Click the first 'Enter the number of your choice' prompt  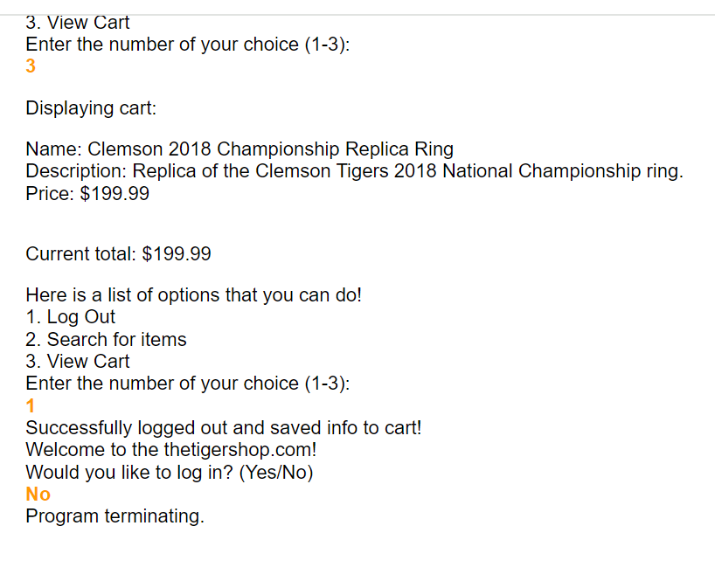(x=187, y=45)
